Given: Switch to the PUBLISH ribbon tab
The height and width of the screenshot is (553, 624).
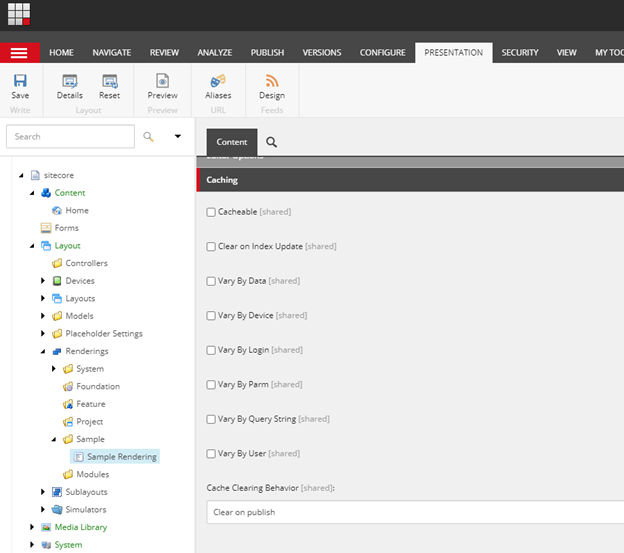Looking at the screenshot, I should [267, 53].
